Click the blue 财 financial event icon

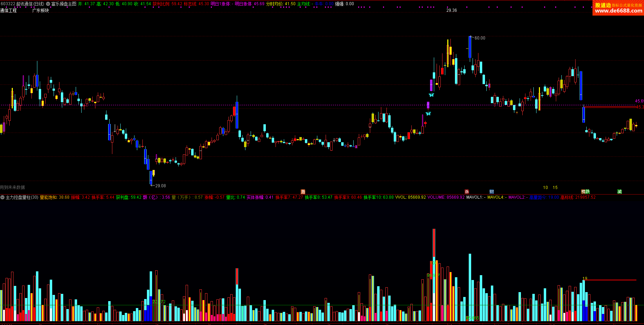click(x=492, y=192)
